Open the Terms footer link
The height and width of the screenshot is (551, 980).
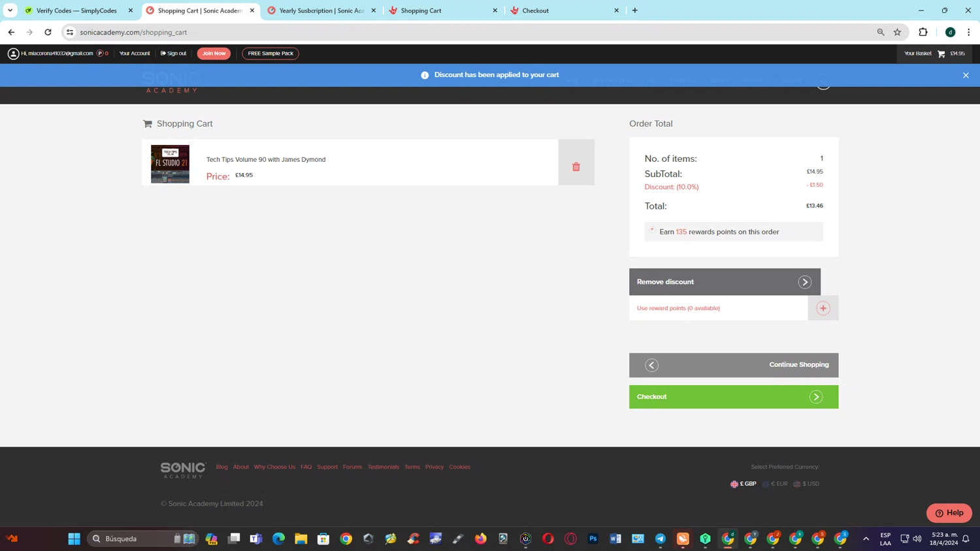412,467
